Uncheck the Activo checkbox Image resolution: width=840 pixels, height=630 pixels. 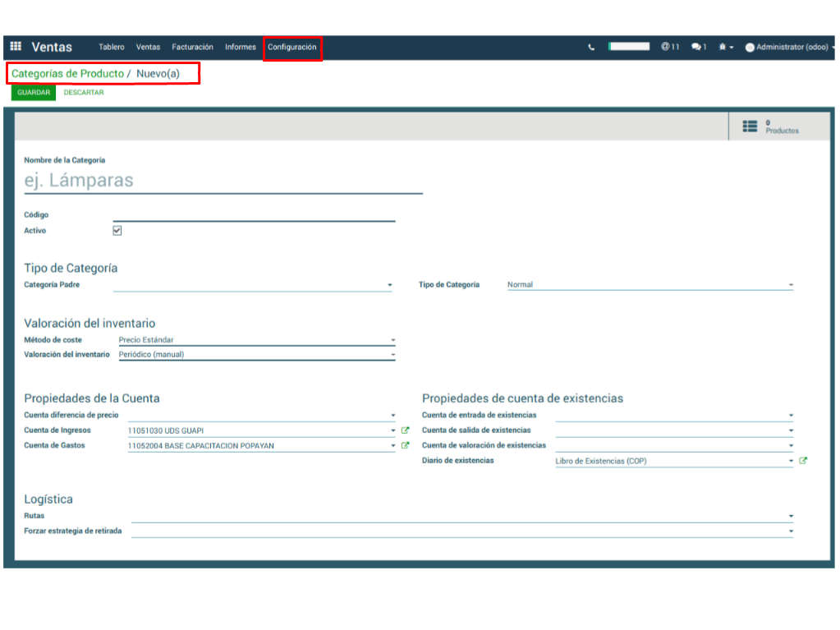[117, 231]
